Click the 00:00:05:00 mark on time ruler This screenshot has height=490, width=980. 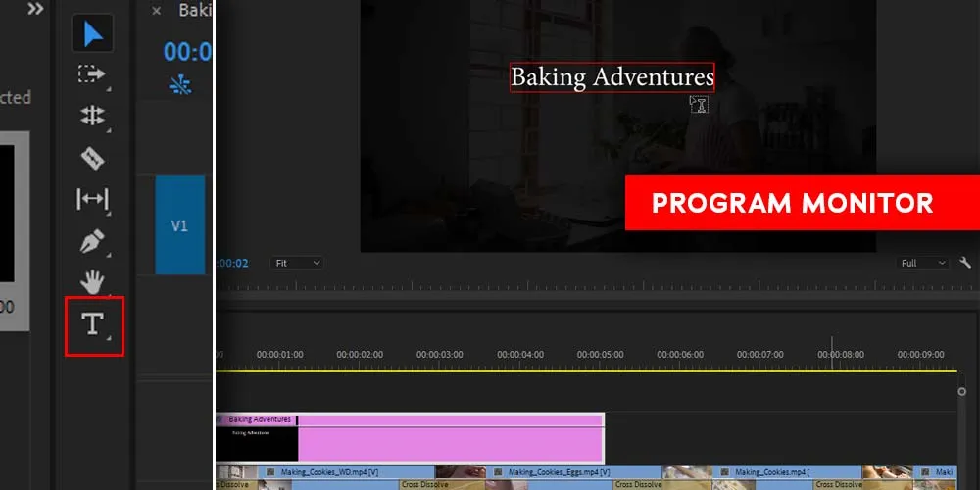[600, 355]
